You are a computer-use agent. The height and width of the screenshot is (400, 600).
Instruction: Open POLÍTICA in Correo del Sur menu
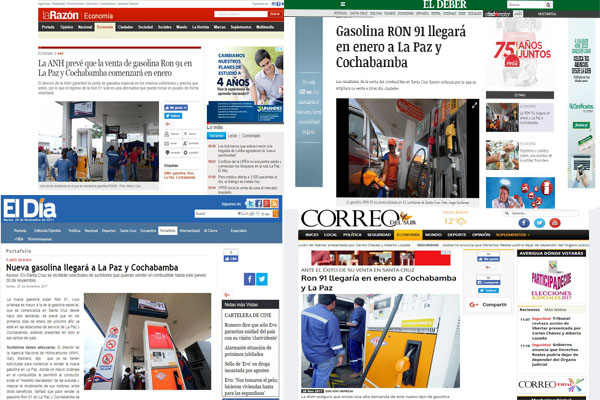coord(352,235)
